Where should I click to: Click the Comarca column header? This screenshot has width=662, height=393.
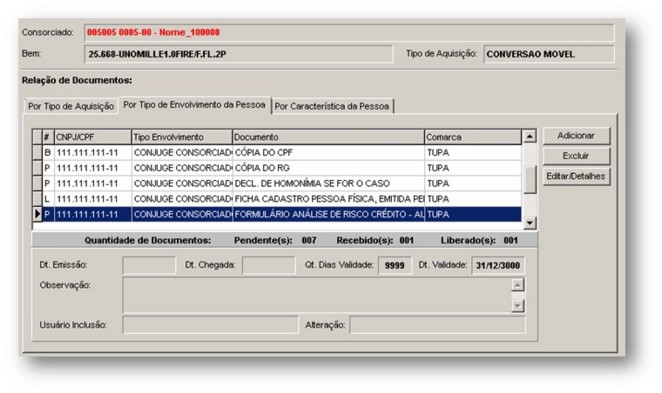[473, 137]
